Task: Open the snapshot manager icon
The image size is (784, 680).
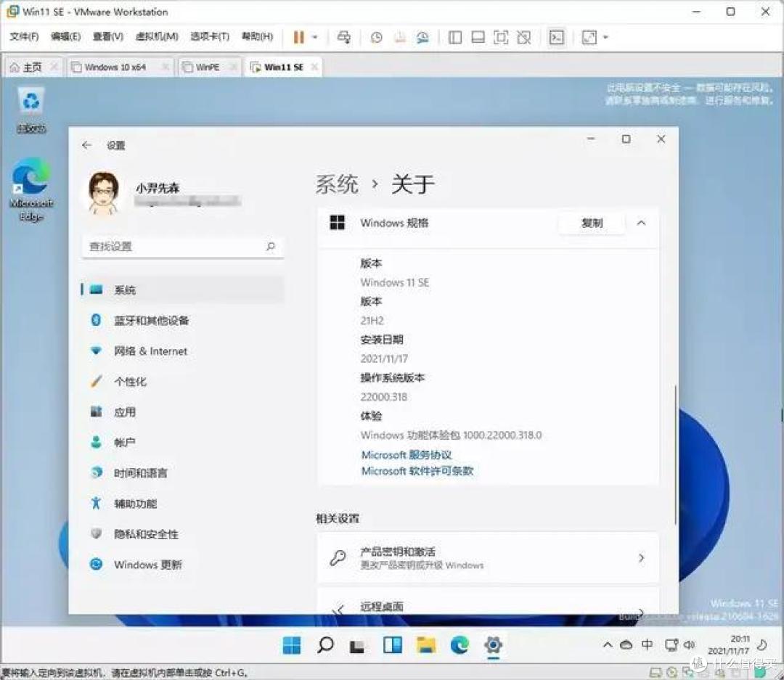Action: coord(422,37)
